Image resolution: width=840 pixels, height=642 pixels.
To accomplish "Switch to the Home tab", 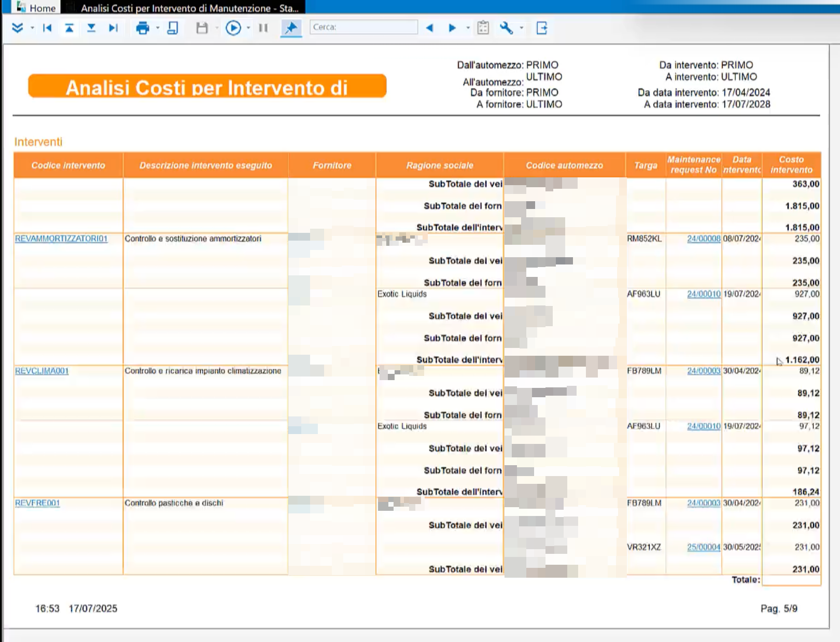I will (36, 8).
